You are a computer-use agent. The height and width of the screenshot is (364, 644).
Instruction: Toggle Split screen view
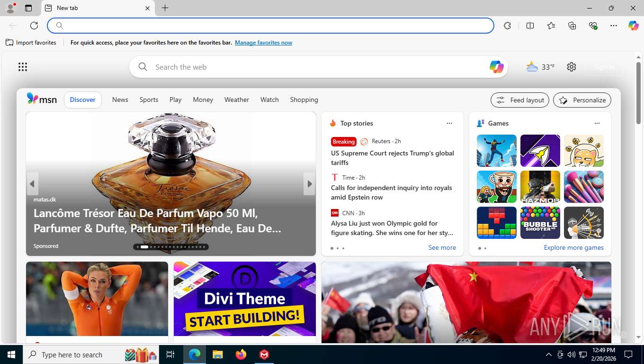(x=530, y=26)
